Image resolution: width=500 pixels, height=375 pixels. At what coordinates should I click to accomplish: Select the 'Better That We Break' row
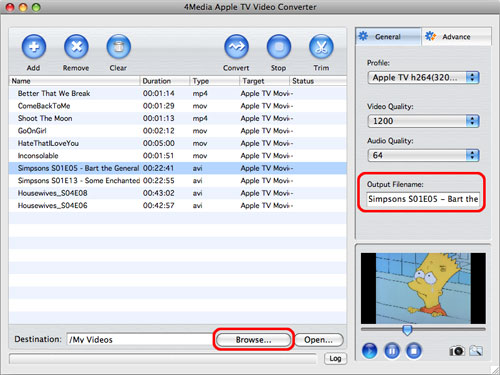click(x=178, y=93)
